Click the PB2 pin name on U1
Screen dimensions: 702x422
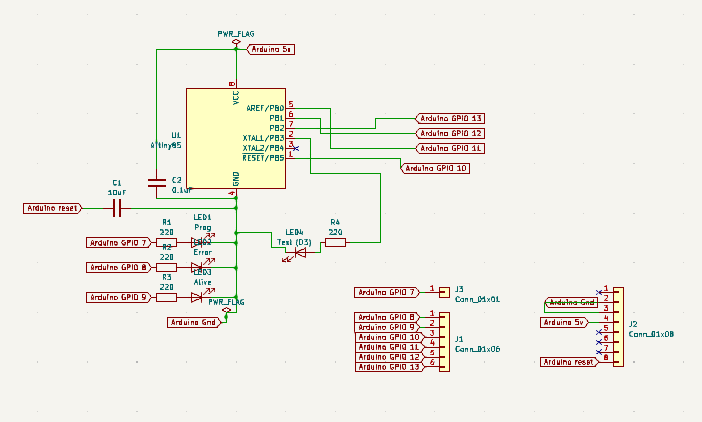[x=277, y=128]
